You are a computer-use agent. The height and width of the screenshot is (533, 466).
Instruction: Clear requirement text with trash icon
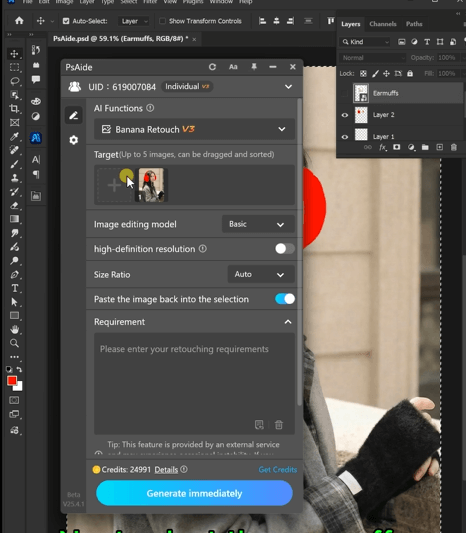point(279,425)
